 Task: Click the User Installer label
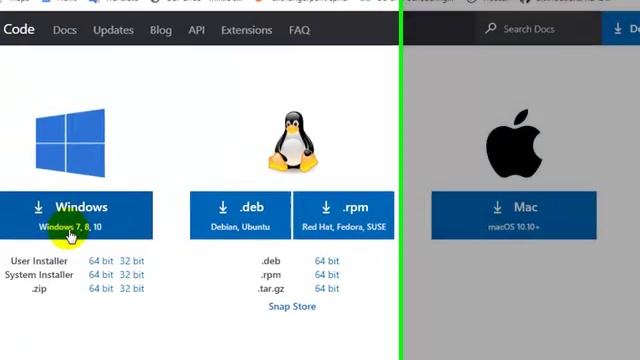pyautogui.click(x=39, y=261)
